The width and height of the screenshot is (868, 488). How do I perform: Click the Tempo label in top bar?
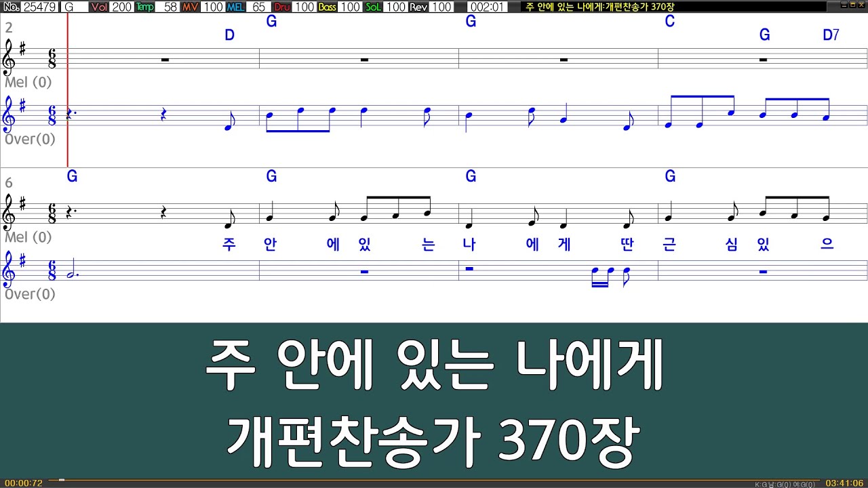[144, 7]
